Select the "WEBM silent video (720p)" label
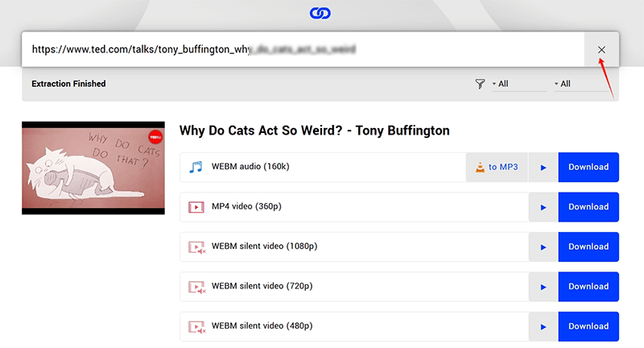644x348 pixels. pos(262,286)
